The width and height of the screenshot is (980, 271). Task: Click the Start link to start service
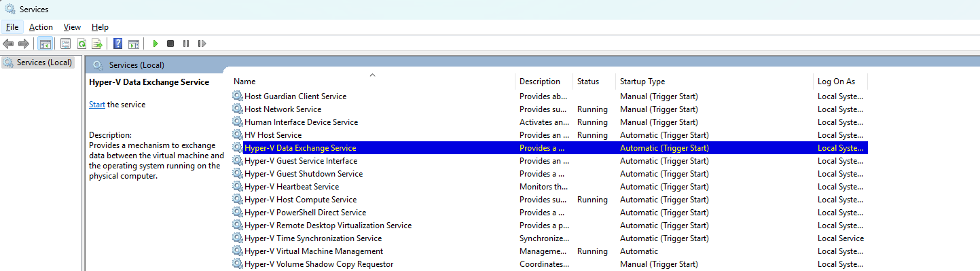click(97, 105)
